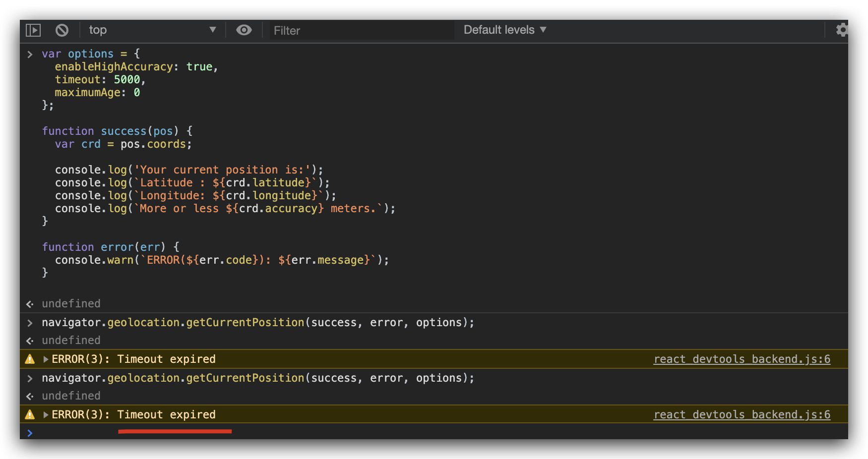The image size is (868, 459).
Task: Click the first navigator.geolocation.getCurrentPosition command entry
Action: pos(258,323)
